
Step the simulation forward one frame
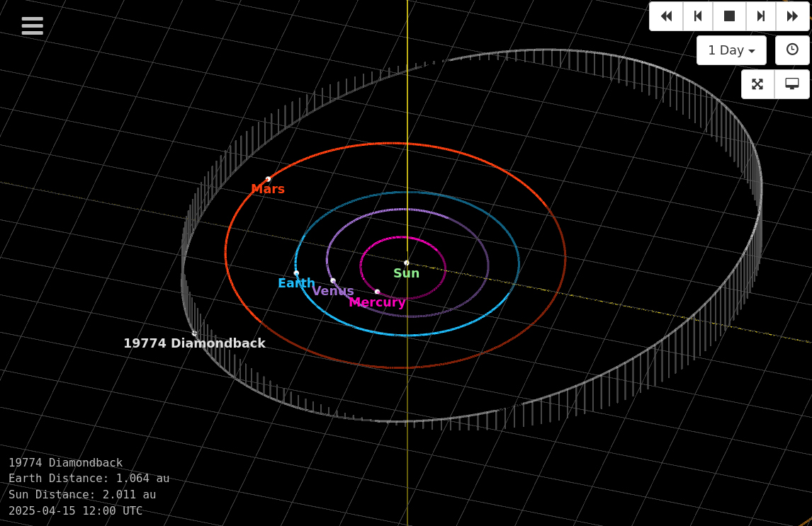pos(761,16)
